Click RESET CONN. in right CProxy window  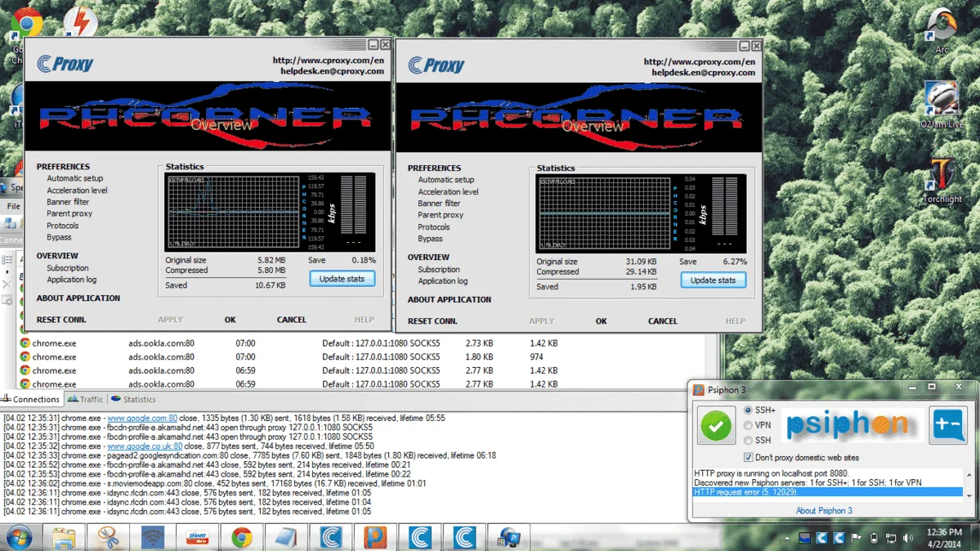click(432, 320)
